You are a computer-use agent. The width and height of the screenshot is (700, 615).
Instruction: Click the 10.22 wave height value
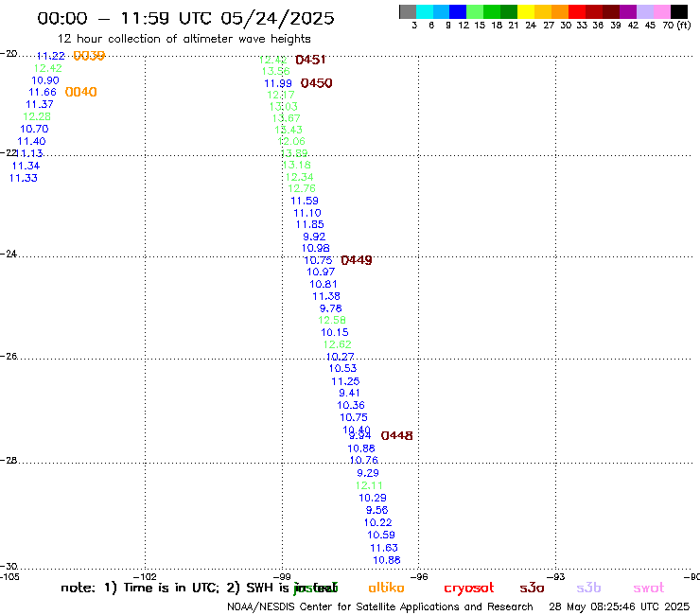pos(378,522)
